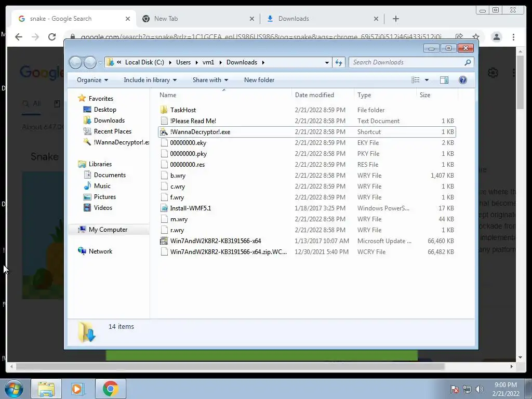Image resolution: width=532 pixels, height=399 pixels.
Task: Expand the view options dropdown arrow
Action: pos(427,80)
